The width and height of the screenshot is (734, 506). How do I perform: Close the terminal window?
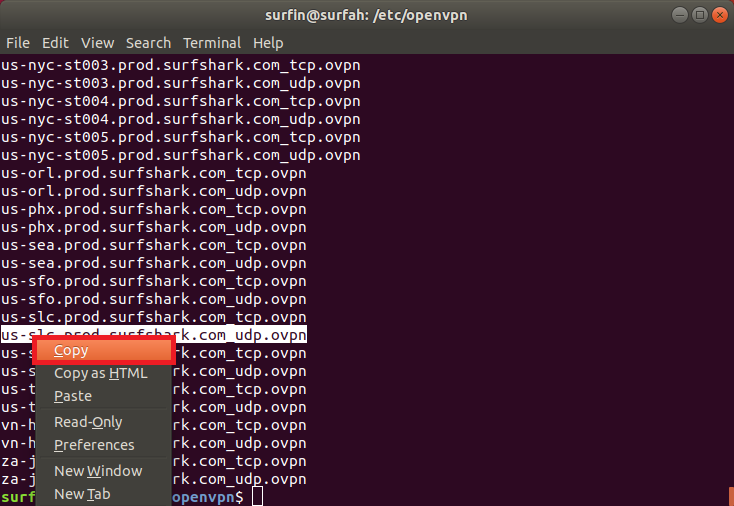click(720, 15)
